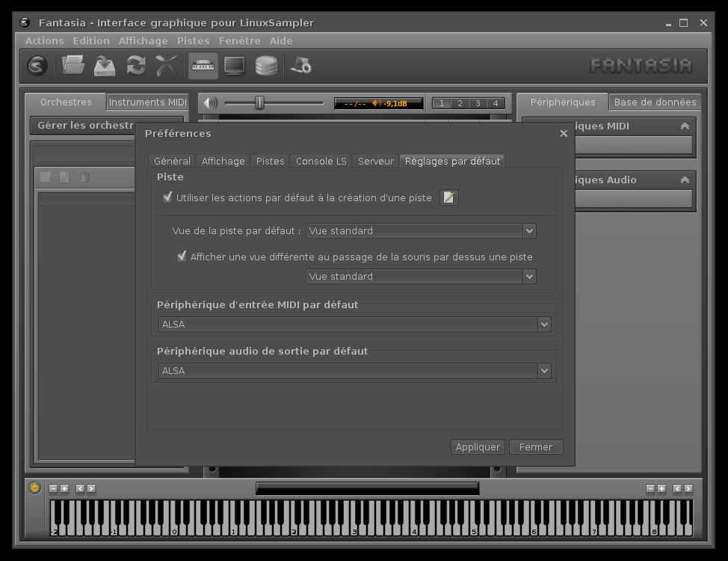Click the -9,1dB volume display
728x561 pixels.
(378, 103)
